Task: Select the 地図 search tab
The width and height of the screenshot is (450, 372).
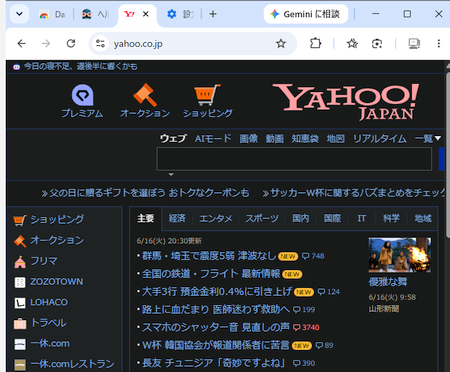Action: [335, 138]
